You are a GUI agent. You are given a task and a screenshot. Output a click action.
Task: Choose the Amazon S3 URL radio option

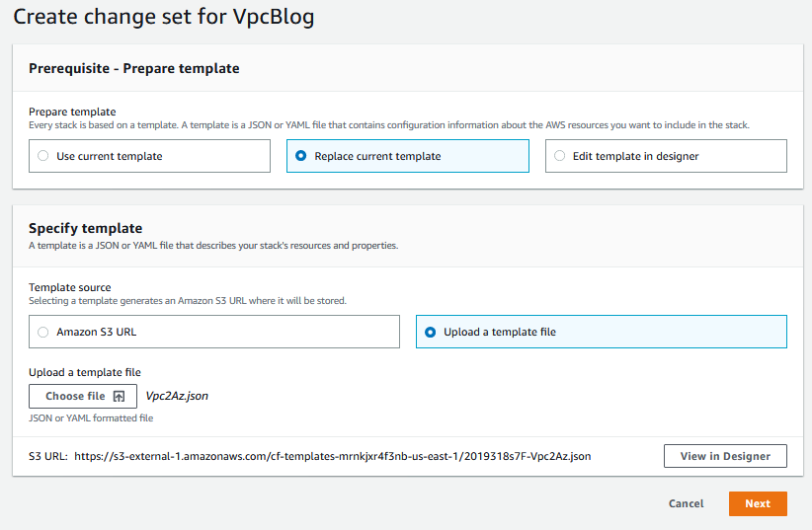click(x=43, y=332)
